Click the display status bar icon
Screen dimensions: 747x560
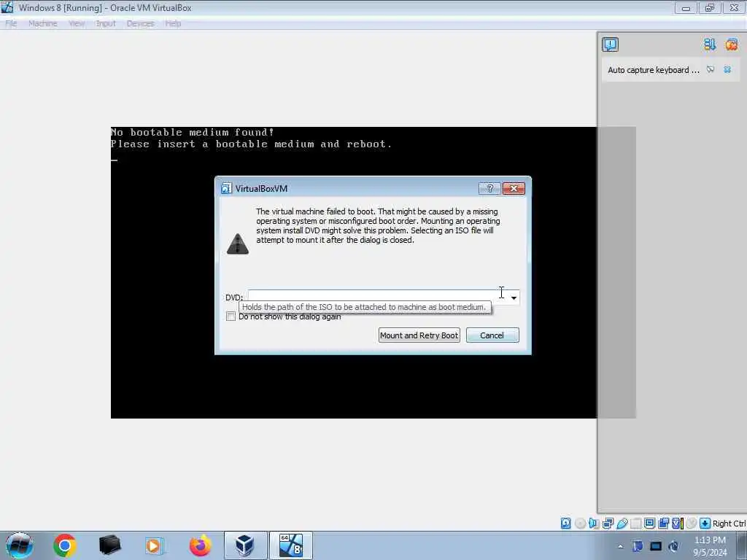pos(649,524)
